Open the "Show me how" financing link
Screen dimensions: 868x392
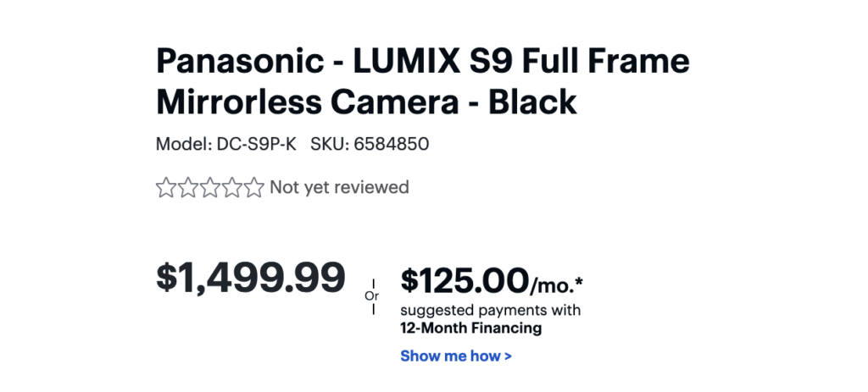451,356
